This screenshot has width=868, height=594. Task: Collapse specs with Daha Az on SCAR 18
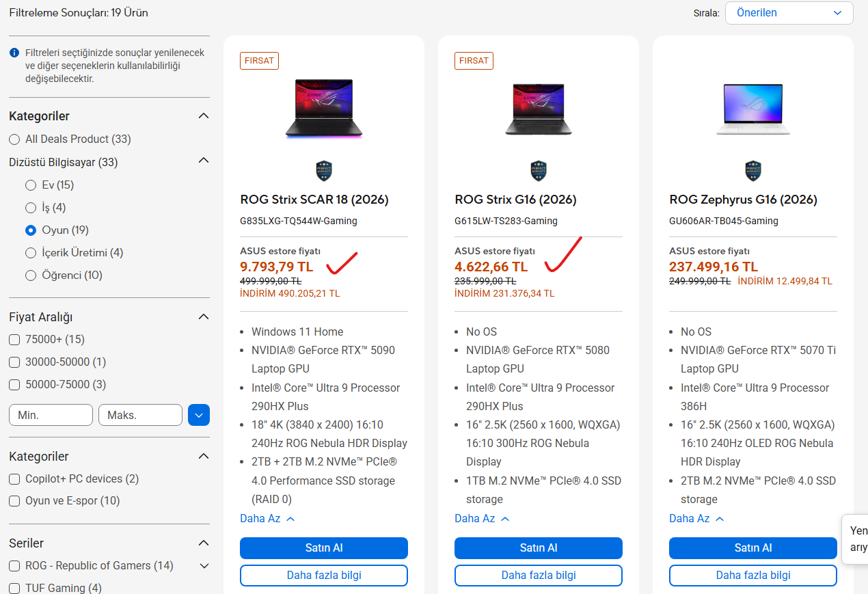267,518
